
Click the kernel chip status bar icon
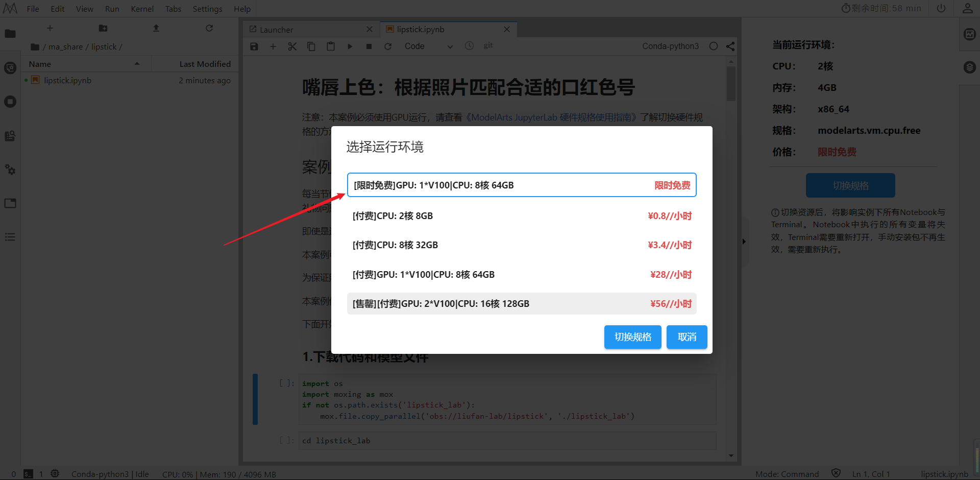click(x=55, y=474)
